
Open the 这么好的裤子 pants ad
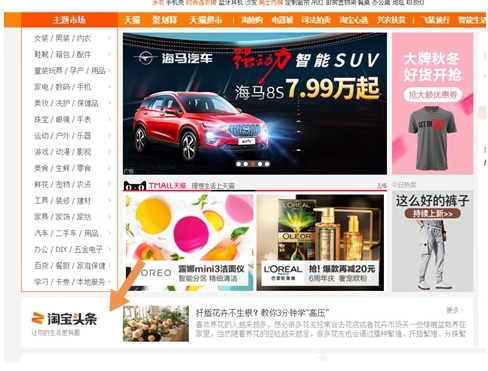(432, 241)
